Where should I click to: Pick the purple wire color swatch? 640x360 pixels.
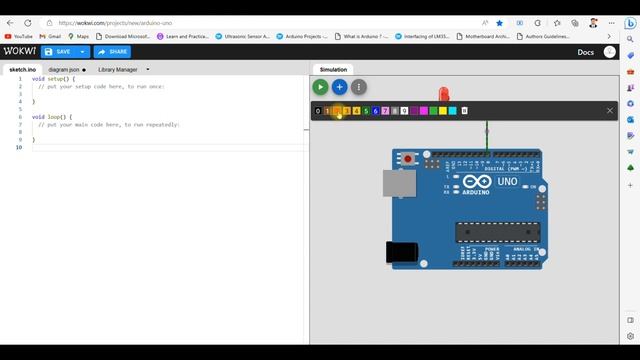[414, 111]
